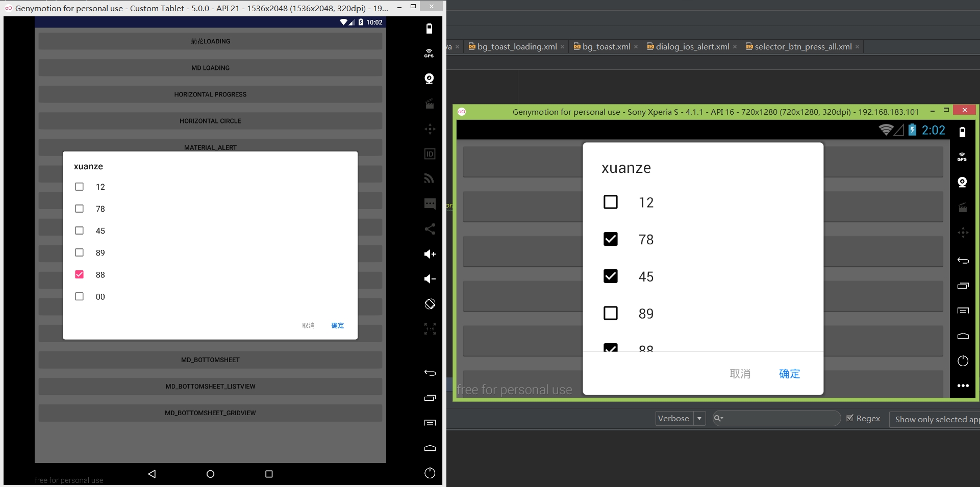Close the bg_toast.xml tab

pos(636,47)
